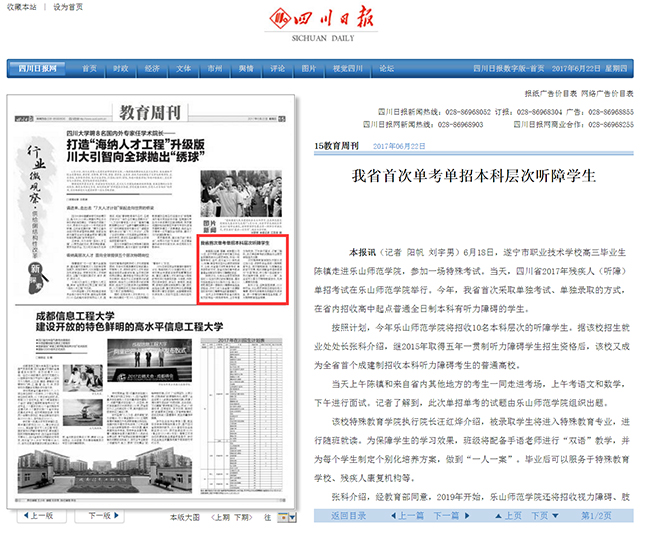The width and height of the screenshot is (650, 538).
Task: Open the 经济 section
Action: click(x=152, y=68)
